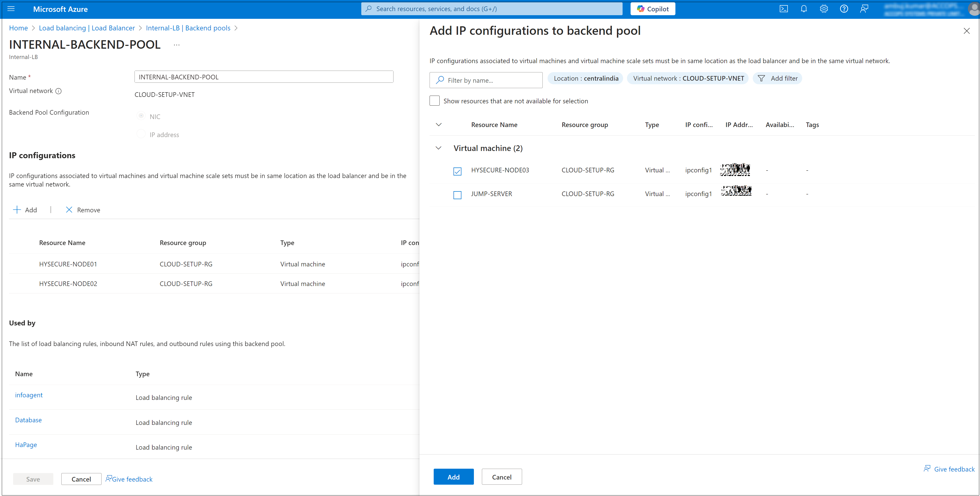
Task: Uncheck the HYSECURE-NODE03 checkbox
Action: pos(457,171)
